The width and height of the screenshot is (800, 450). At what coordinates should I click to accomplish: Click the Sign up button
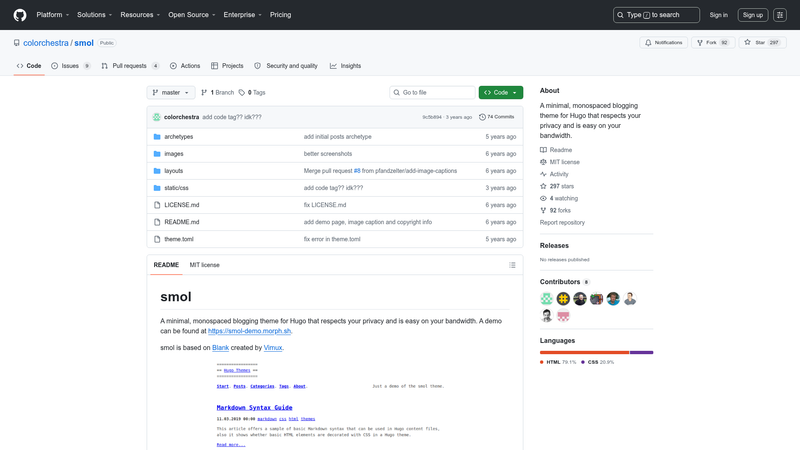(x=753, y=15)
